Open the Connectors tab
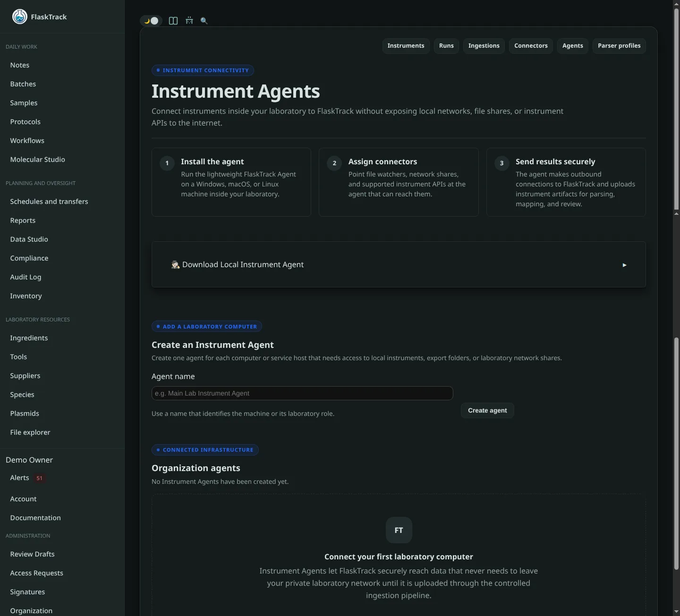Screen dimensions: 680x616 coord(531,46)
